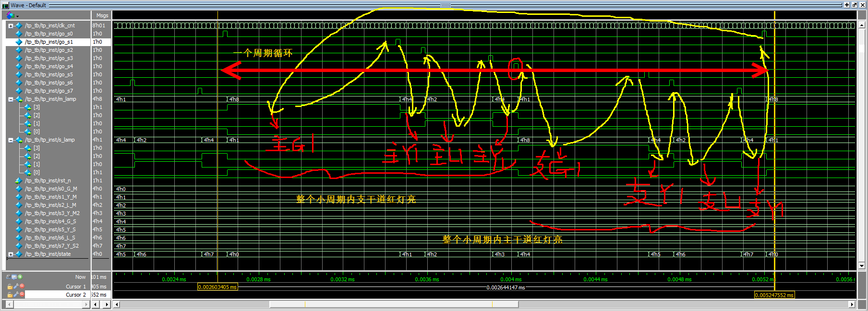This screenshot has width=868, height=311.
Task: Select signal /tp_tb/tp_inst/s0_G_M
Action: coord(51,189)
